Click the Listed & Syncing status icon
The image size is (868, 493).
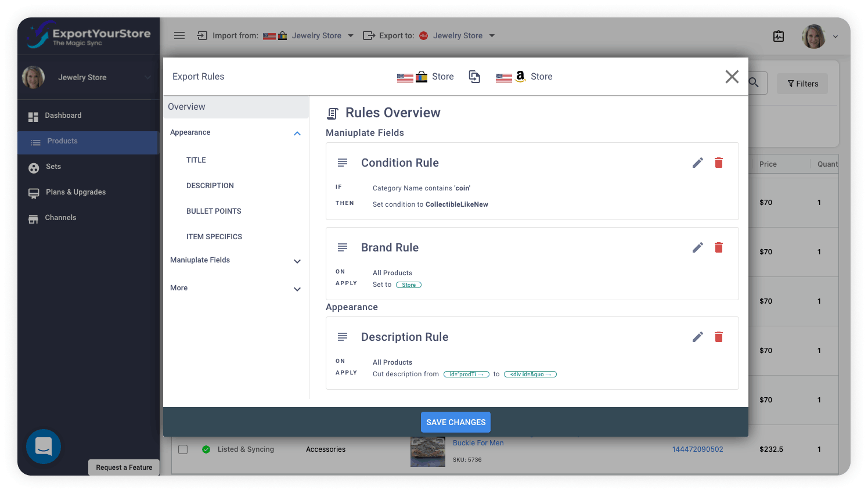[206, 449]
